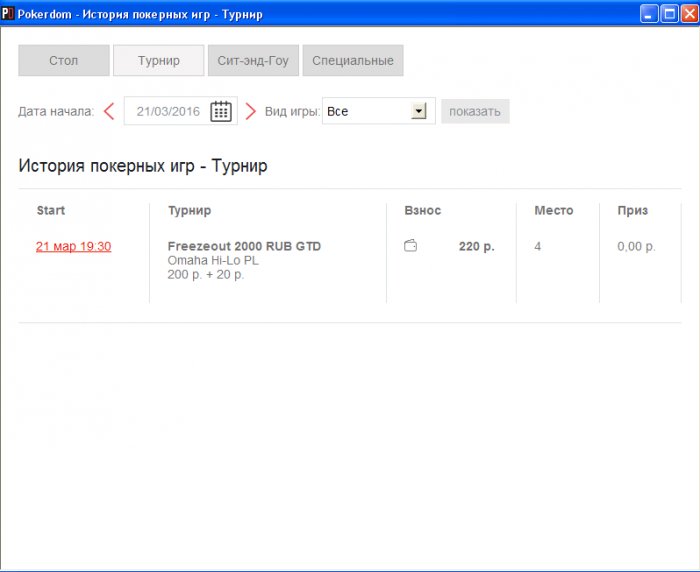
Task: Click the Pokerdom icon in title bar
Action: tap(8, 14)
